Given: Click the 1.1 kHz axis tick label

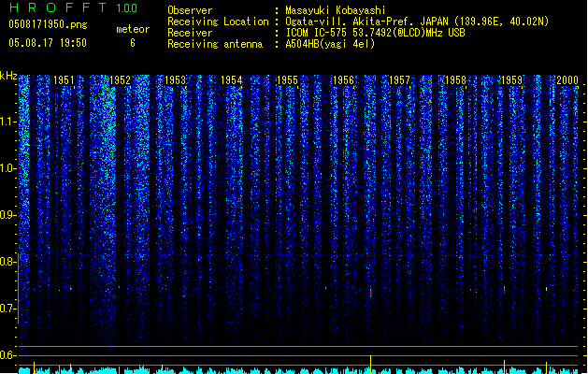Looking at the screenshot, I should (7, 122).
